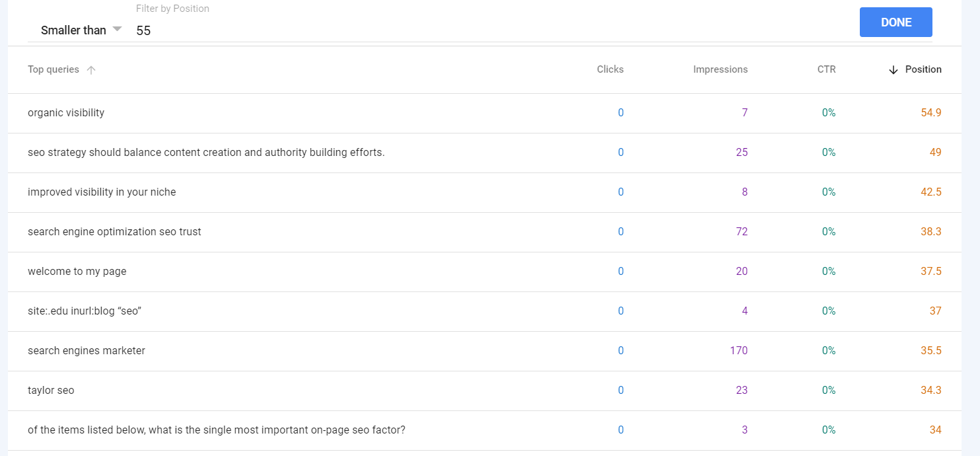This screenshot has width=980, height=456.
Task: Select the 'search engines marketer' query
Action: tap(87, 351)
